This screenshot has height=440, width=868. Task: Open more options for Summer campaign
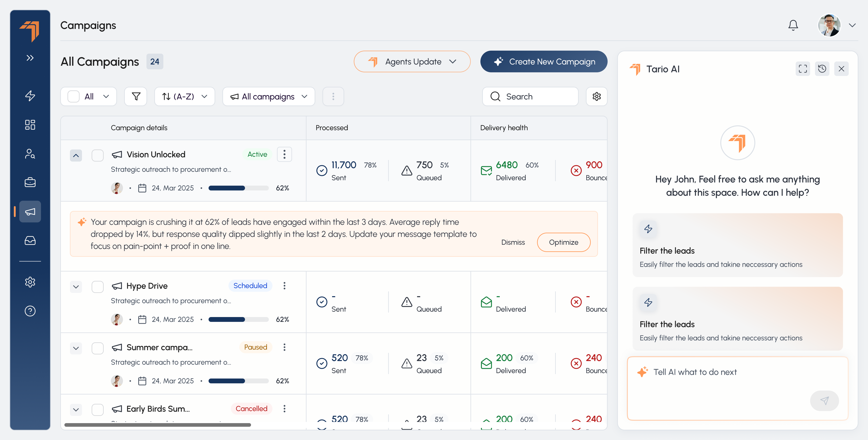tap(284, 347)
